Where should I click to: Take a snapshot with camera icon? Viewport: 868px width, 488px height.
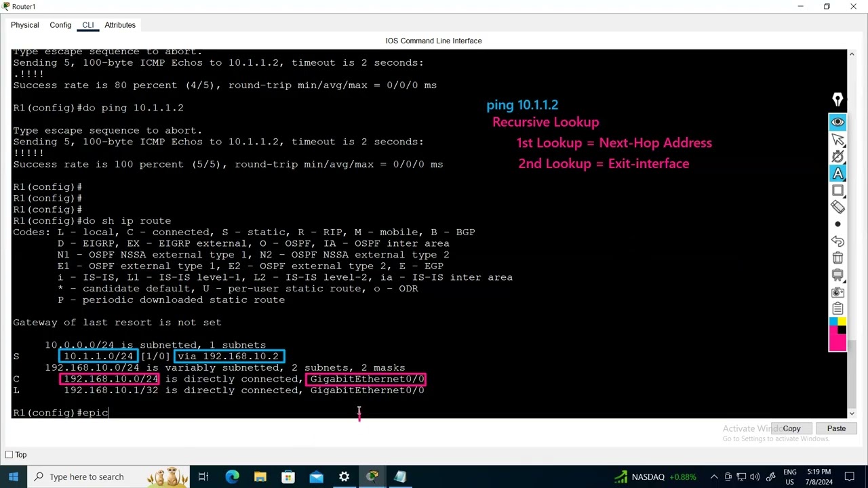click(x=837, y=292)
